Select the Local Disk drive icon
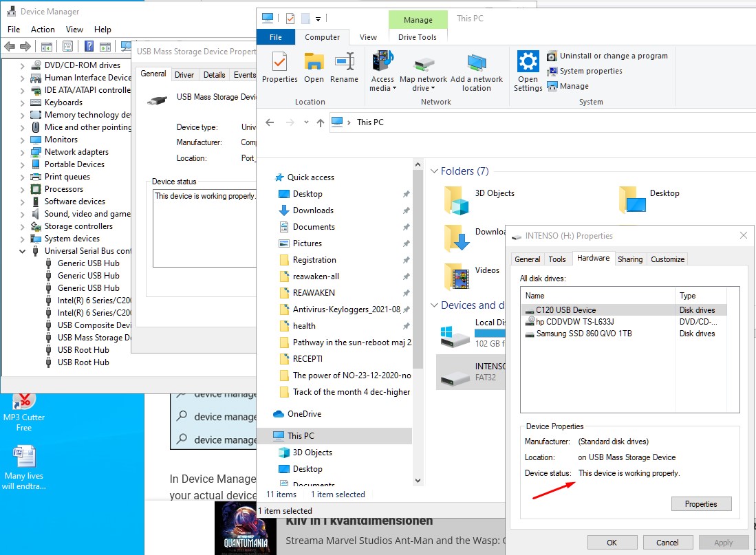 pos(455,336)
